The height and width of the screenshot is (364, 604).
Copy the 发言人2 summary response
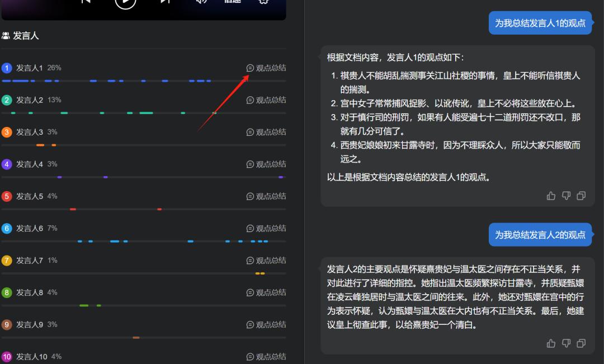pyautogui.click(x=581, y=343)
